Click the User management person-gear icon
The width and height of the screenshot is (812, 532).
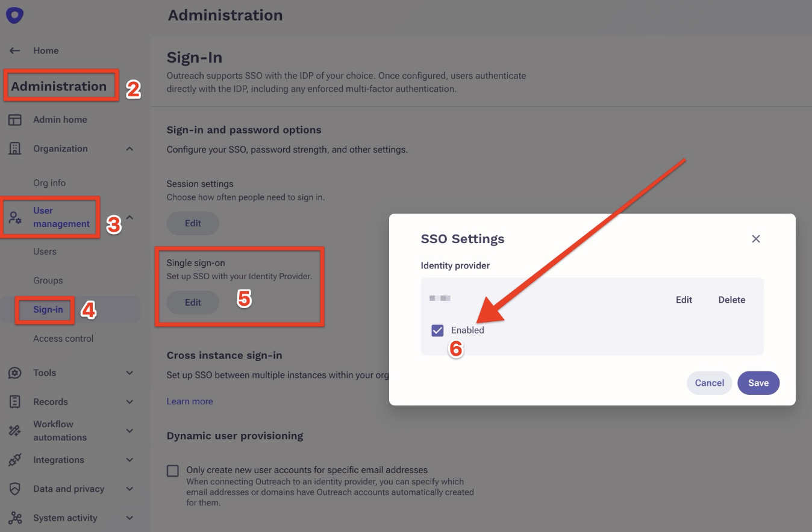pos(15,217)
